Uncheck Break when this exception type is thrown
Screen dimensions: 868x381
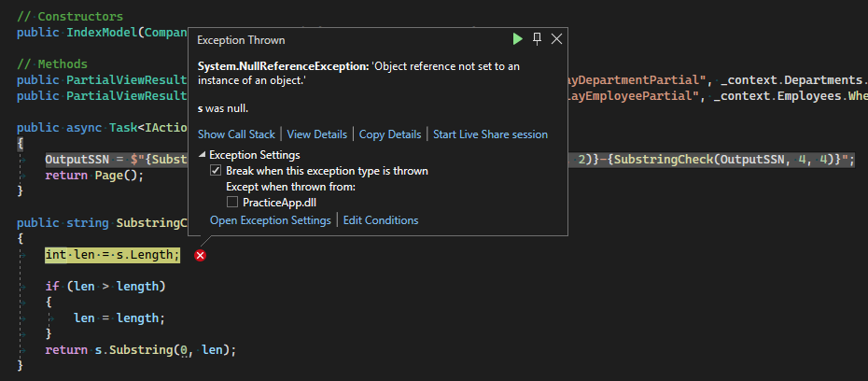(216, 171)
